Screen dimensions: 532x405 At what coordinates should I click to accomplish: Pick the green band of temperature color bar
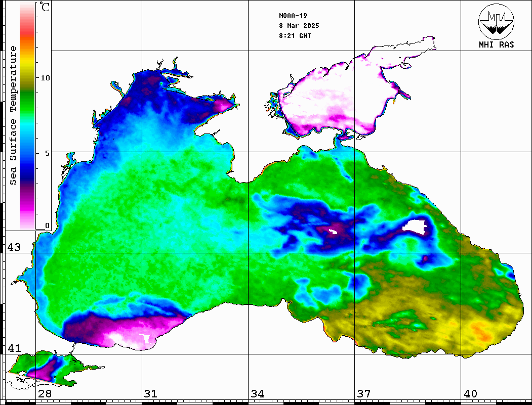(x=27, y=102)
